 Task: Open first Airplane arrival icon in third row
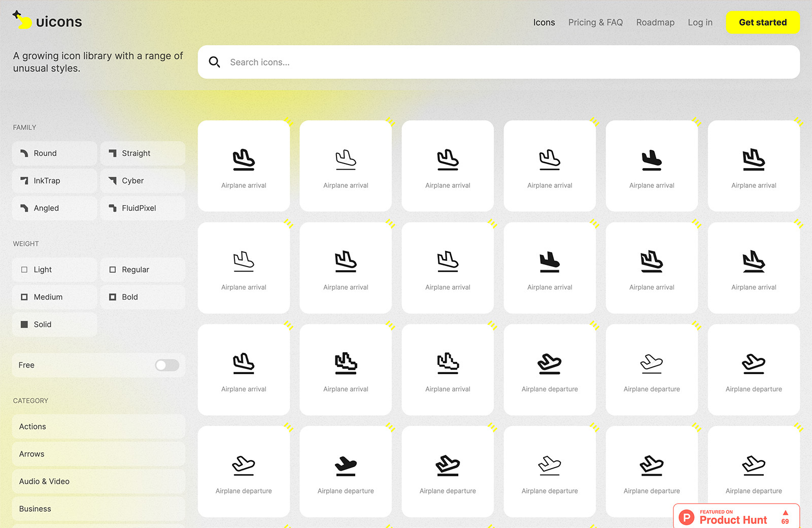tap(244, 370)
